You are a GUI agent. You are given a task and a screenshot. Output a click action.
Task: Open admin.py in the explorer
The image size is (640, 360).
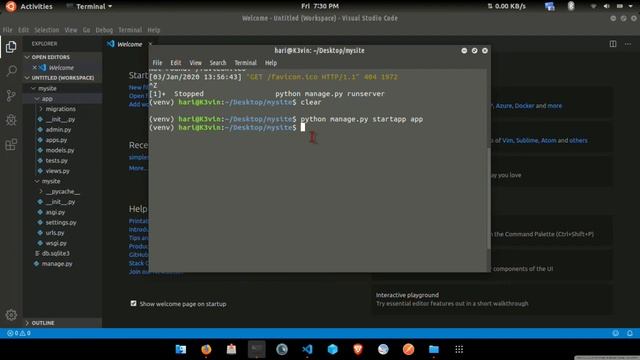58,130
